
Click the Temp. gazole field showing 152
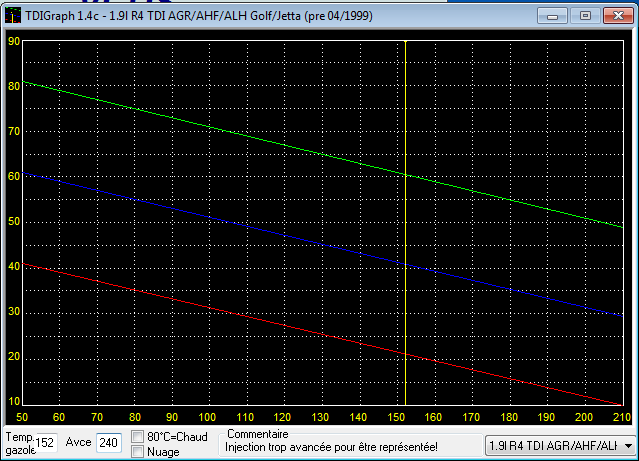click(x=46, y=443)
